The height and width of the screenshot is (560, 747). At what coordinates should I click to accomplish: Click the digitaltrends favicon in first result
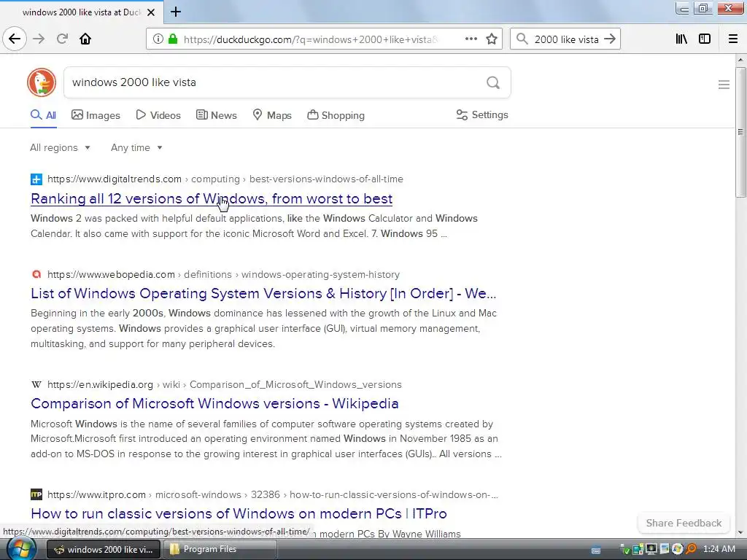tap(36, 179)
